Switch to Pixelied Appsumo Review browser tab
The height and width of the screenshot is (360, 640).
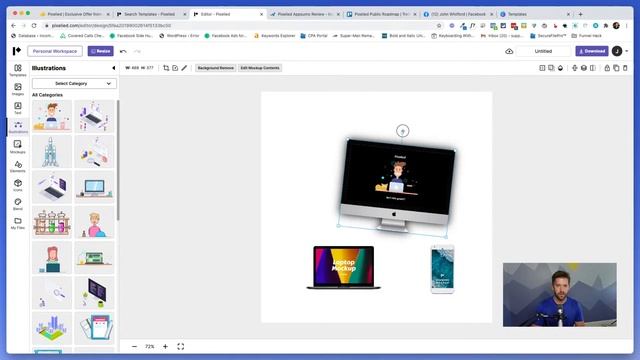[x=305, y=14]
